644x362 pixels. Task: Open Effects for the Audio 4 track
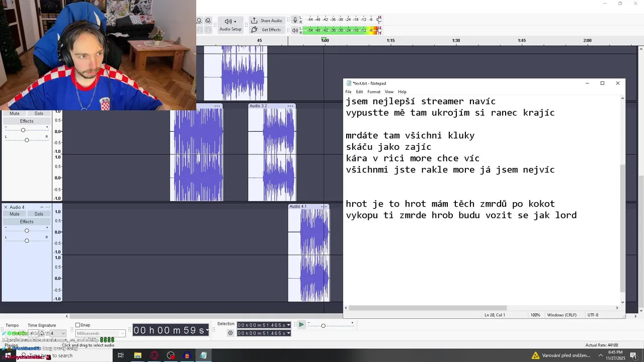pos(27,222)
